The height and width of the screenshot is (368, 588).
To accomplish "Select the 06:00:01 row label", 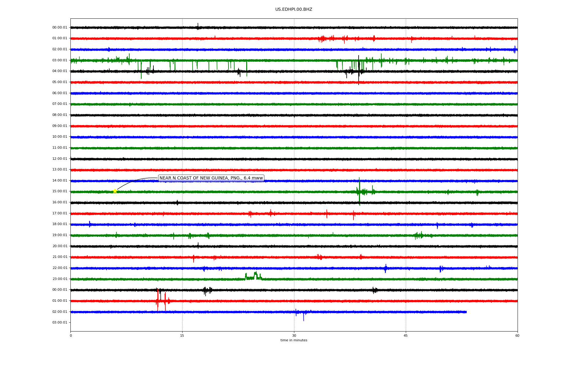I will click(60, 93).
